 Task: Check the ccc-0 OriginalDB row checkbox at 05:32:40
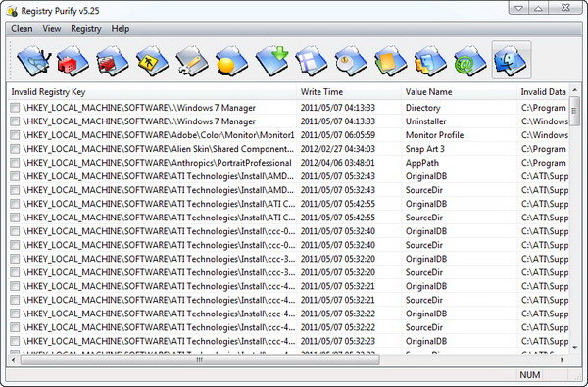[x=15, y=231]
